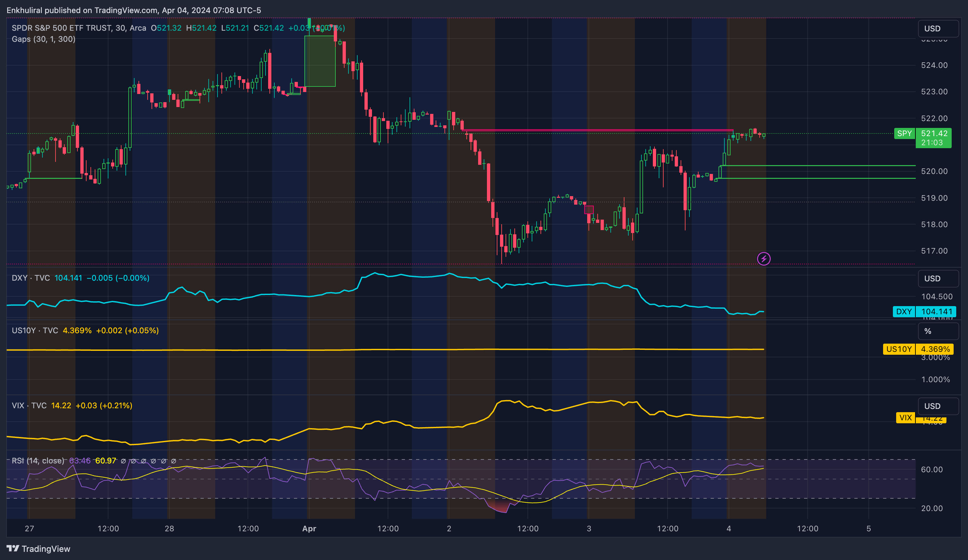Click the yellow VIX axis label
968x560 pixels.
(x=905, y=417)
